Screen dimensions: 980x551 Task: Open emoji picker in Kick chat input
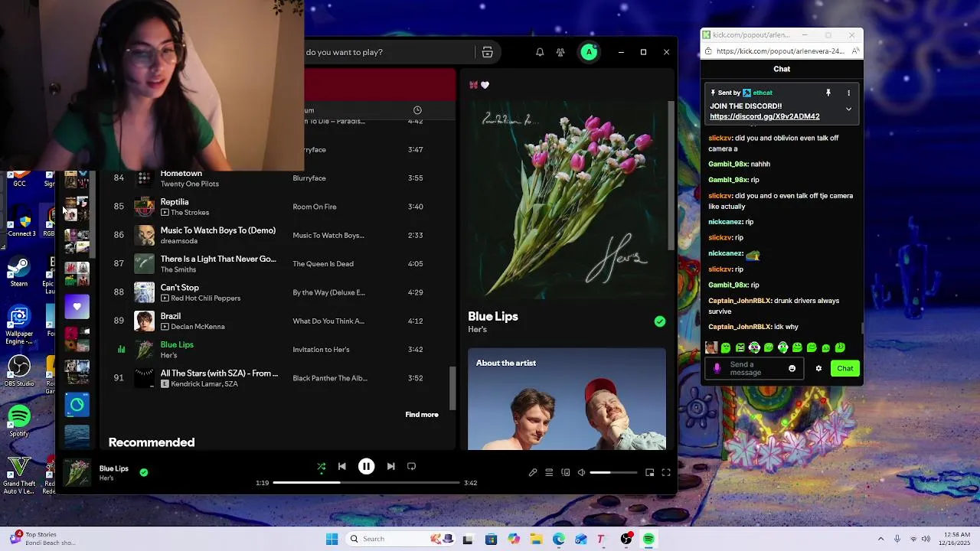click(792, 368)
